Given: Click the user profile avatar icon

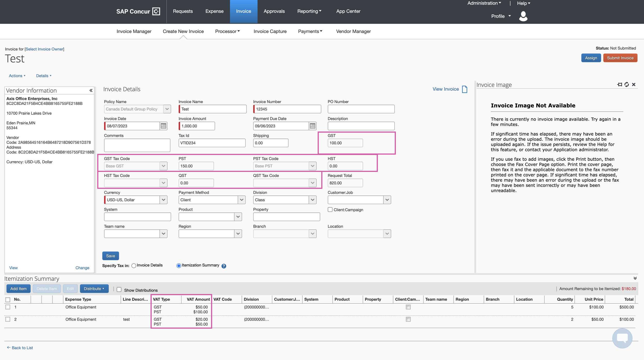Looking at the screenshot, I should pyautogui.click(x=523, y=16).
